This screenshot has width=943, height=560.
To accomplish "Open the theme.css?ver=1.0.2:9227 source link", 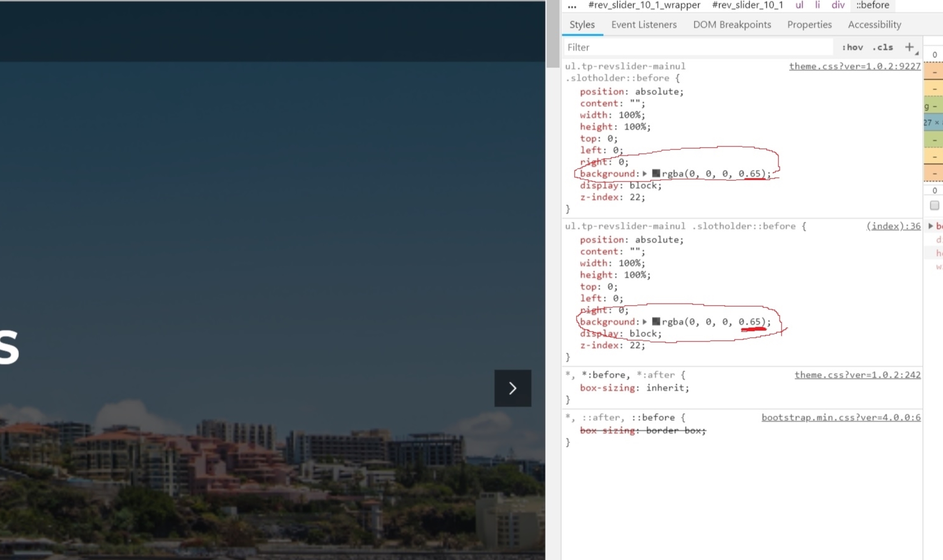I will (855, 66).
